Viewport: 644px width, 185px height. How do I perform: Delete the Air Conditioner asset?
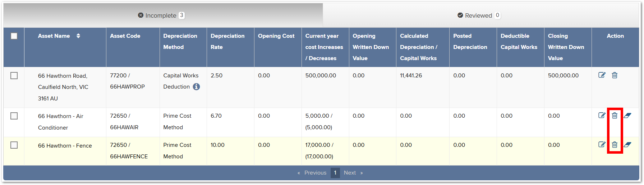click(x=615, y=116)
